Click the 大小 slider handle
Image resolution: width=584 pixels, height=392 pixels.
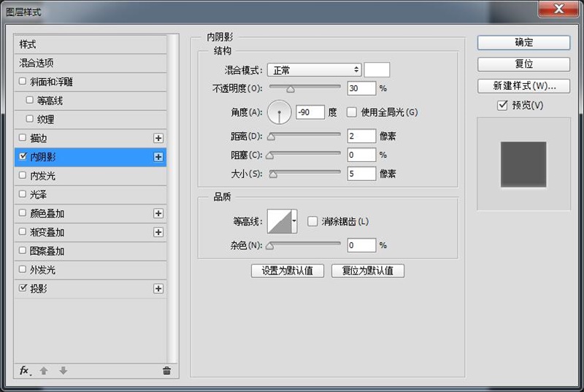273,174
